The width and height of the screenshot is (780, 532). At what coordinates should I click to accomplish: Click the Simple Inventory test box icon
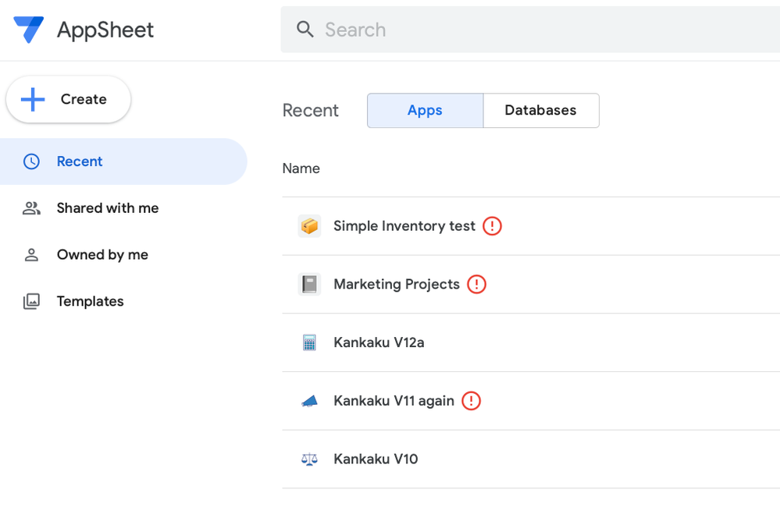(x=309, y=226)
